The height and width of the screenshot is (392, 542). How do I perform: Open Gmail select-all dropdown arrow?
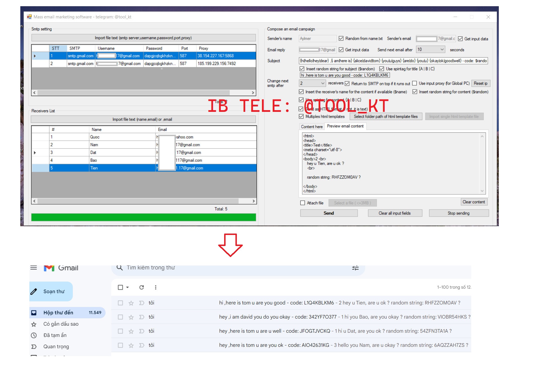(x=128, y=287)
